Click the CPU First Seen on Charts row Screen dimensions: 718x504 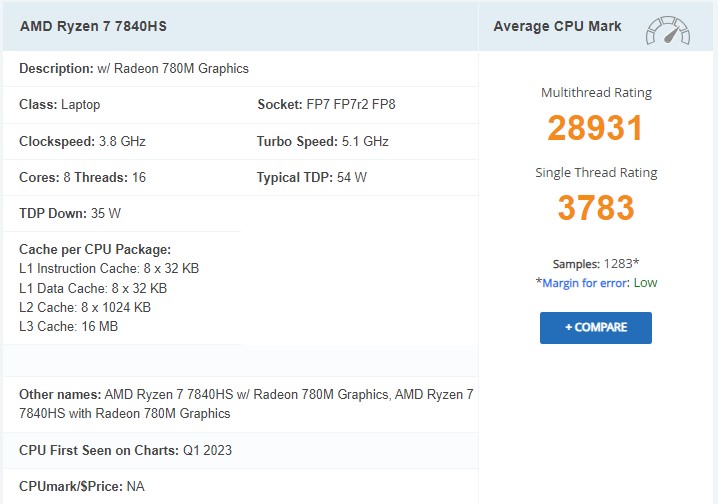pos(125,450)
